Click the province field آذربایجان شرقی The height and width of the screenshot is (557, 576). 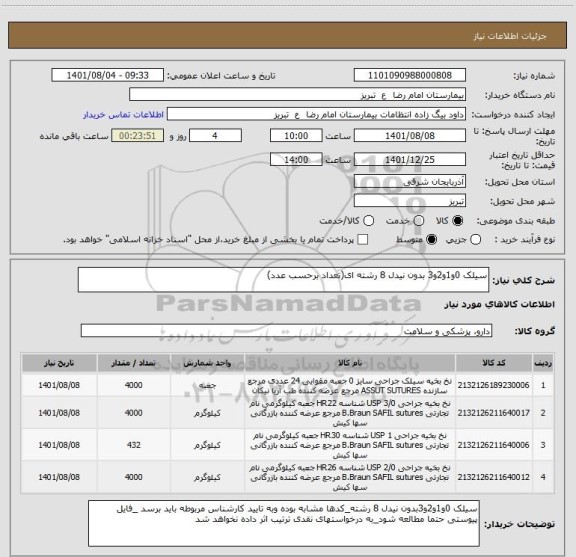(x=410, y=182)
